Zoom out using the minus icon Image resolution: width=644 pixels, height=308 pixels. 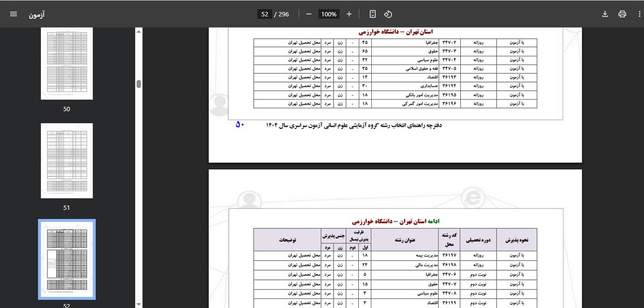[x=308, y=14]
